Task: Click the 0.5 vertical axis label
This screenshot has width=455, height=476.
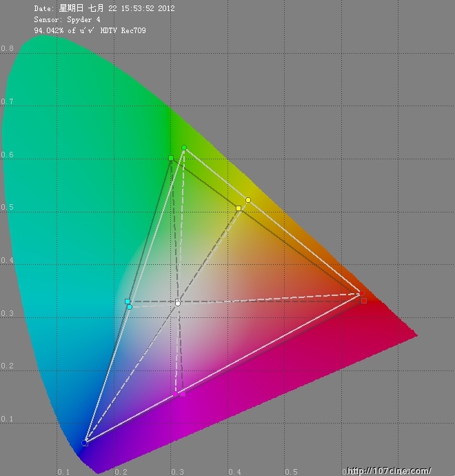Action: (x=7, y=208)
